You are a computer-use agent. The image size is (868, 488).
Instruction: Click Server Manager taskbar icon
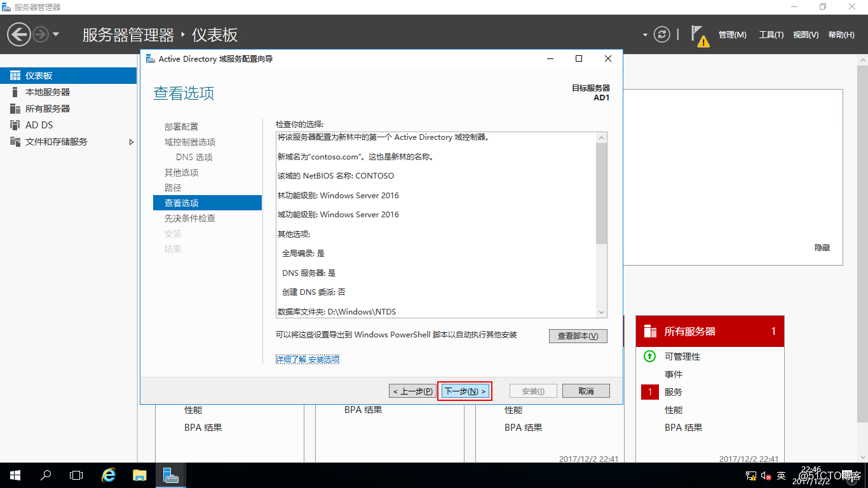(x=170, y=475)
